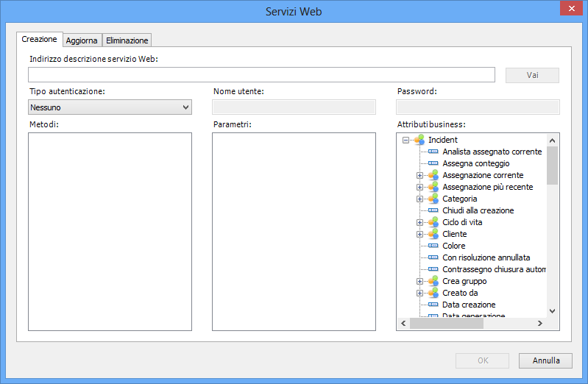This screenshot has width=588, height=384.
Task: Click the Colore attribute icon
Action: point(433,246)
